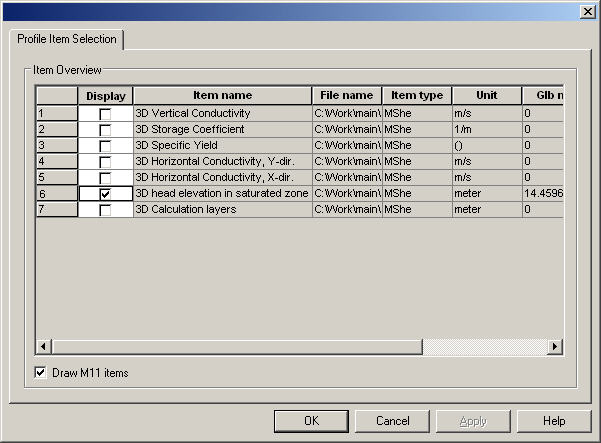
Task: Click the Cancel button
Action: click(392, 421)
